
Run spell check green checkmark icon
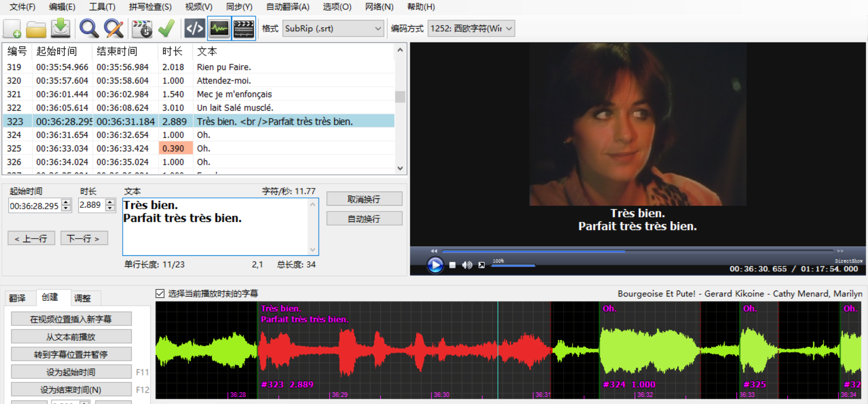[167, 28]
